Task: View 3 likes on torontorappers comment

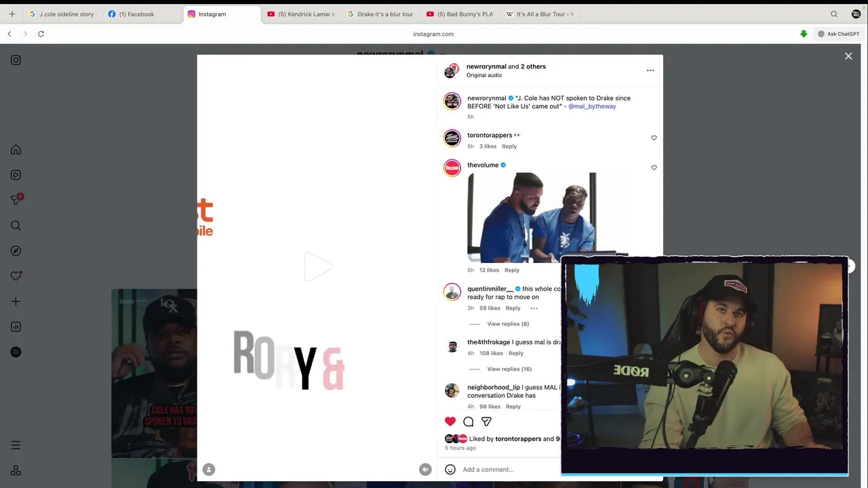Action: pyautogui.click(x=488, y=146)
